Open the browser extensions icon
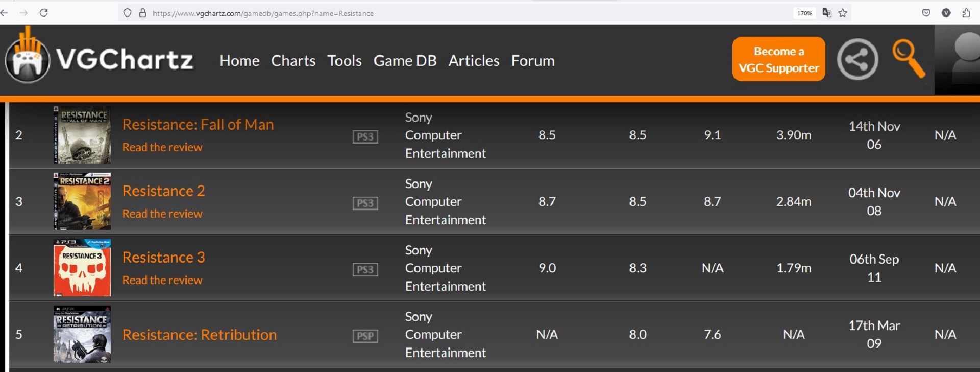The width and height of the screenshot is (980, 372). 966,13
